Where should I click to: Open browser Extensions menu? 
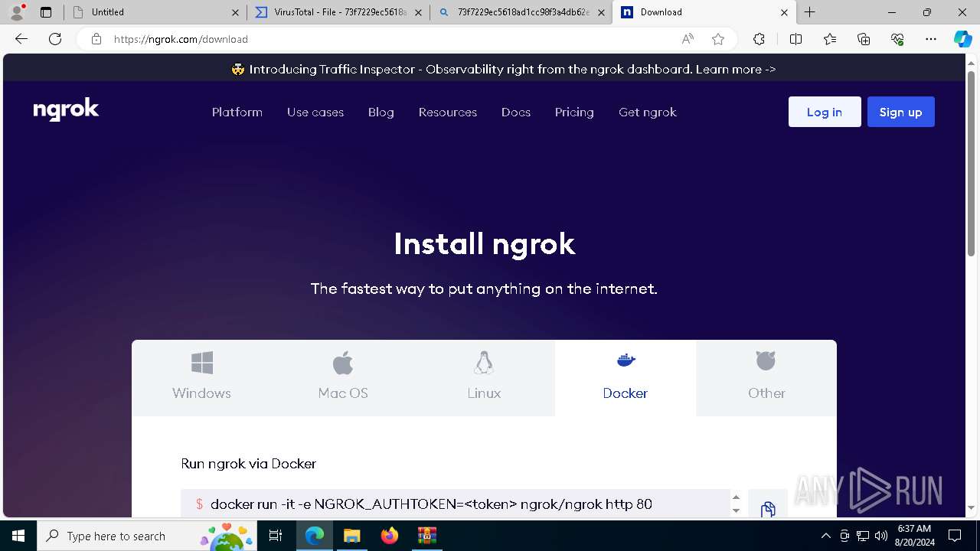(759, 39)
